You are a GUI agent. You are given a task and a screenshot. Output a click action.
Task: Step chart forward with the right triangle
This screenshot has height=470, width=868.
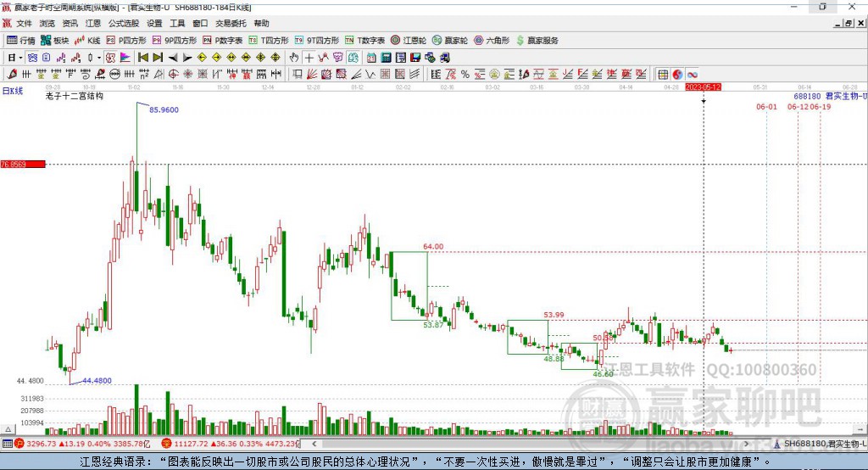click(x=187, y=57)
